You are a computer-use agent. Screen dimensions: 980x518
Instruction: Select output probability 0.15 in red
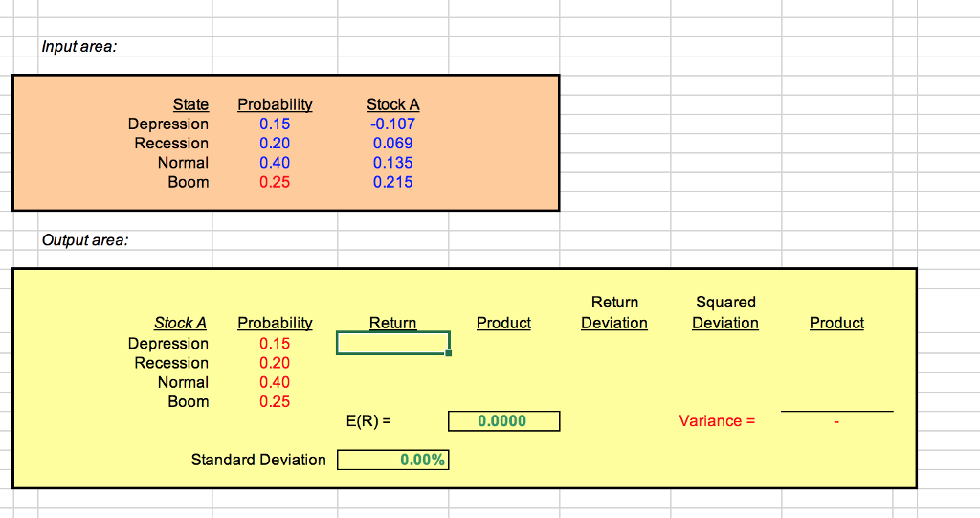click(275, 344)
